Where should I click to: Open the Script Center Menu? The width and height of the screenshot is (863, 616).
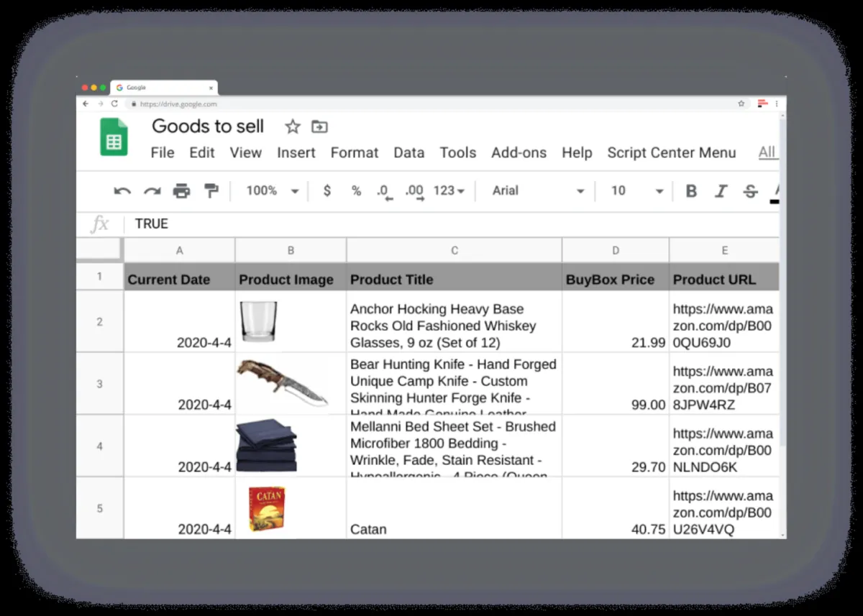coord(672,152)
